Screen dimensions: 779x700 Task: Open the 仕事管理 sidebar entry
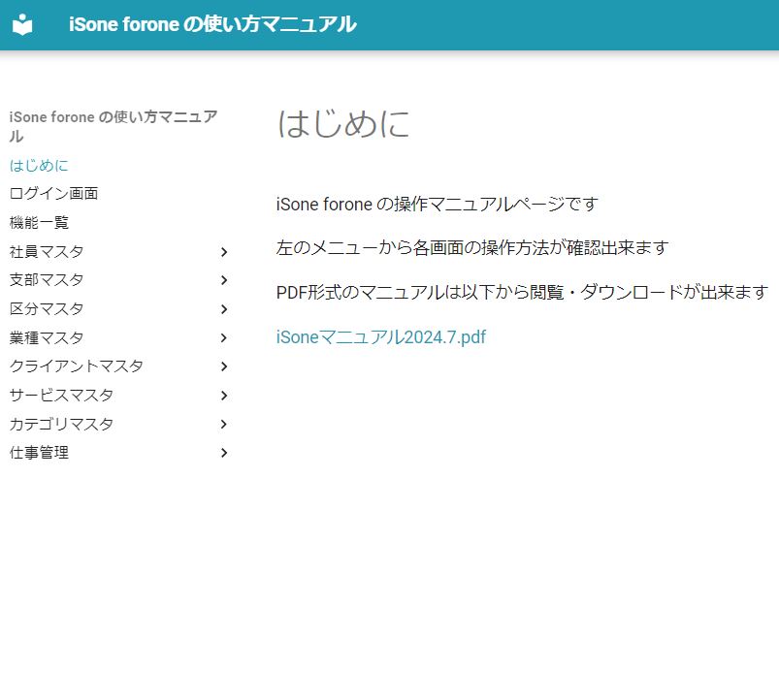pos(39,453)
